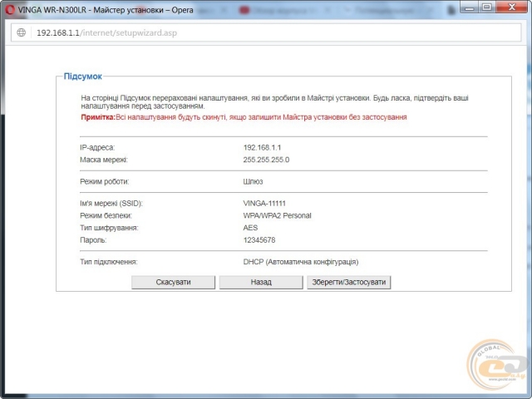Maximize the Opera window
The image size is (532, 399).
click(487, 7)
